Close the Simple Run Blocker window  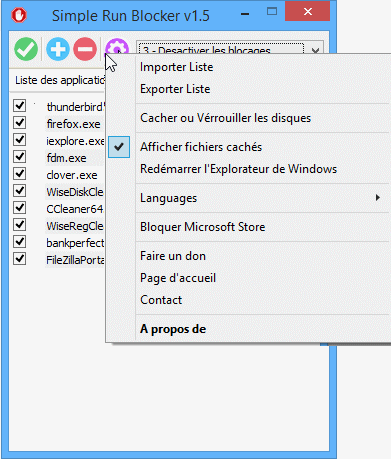point(308,12)
